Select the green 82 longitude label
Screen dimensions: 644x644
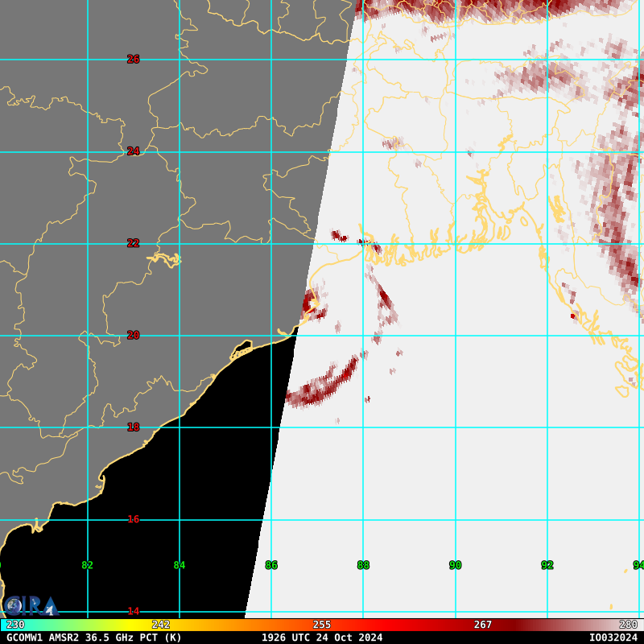[x=87, y=565]
